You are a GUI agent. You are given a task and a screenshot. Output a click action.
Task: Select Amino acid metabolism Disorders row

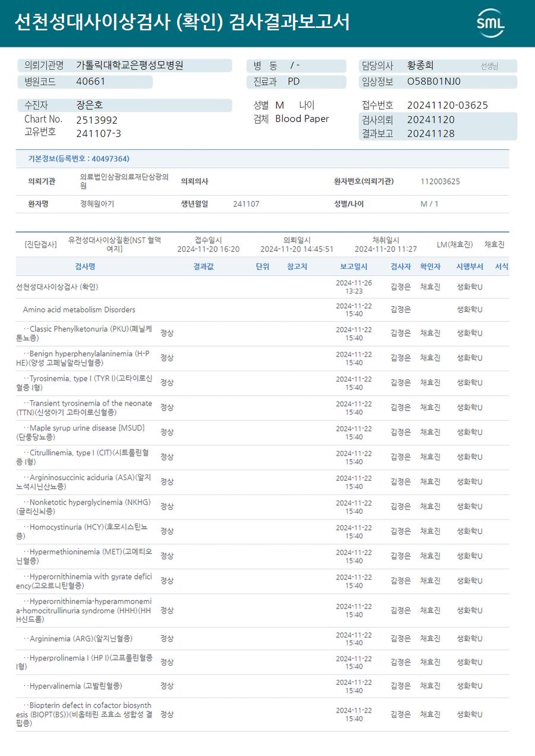[262, 310]
